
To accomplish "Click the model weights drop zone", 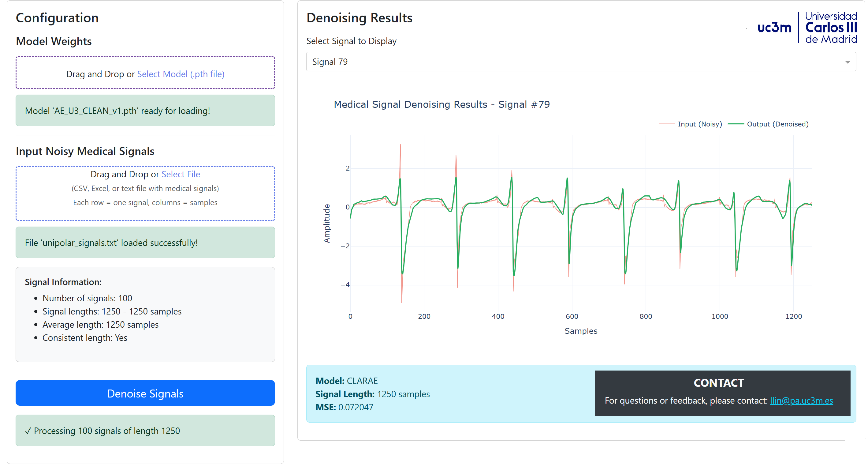I will pyautogui.click(x=145, y=82).
